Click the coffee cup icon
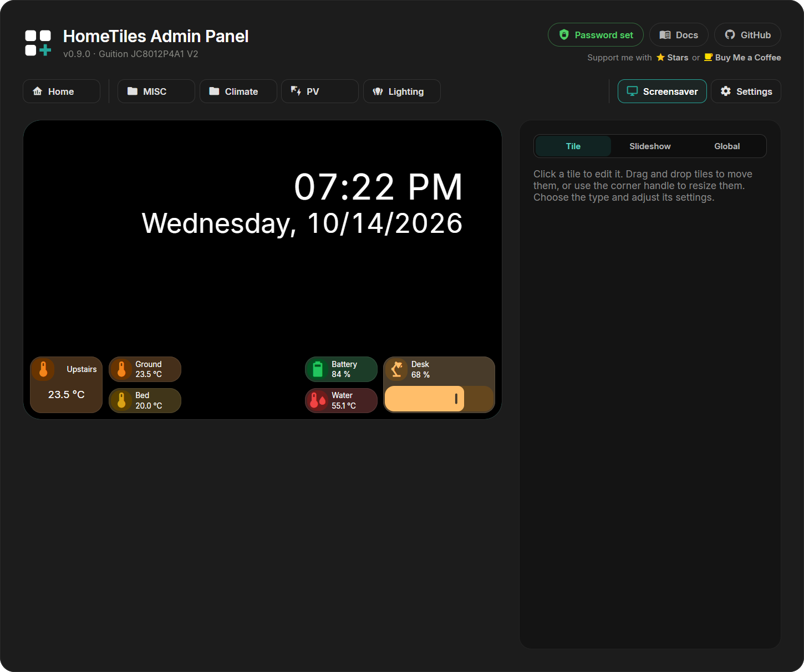The width and height of the screenshot is (804, 672). click(x=708, y=57)
